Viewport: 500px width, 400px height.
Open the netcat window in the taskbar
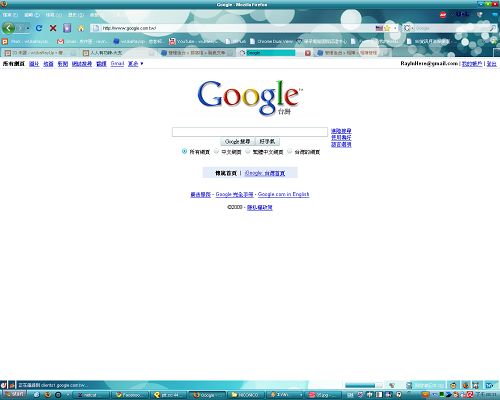click(91, 395)
